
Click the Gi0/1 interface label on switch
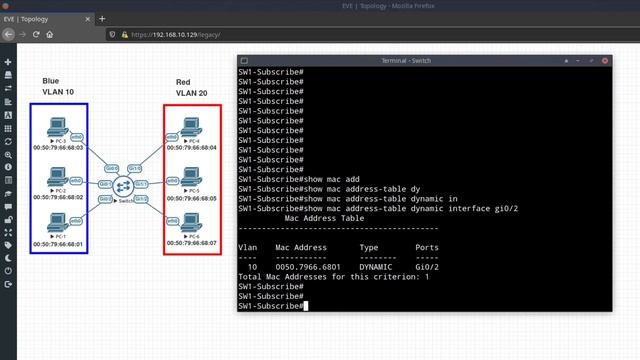[x=105, y=184]
